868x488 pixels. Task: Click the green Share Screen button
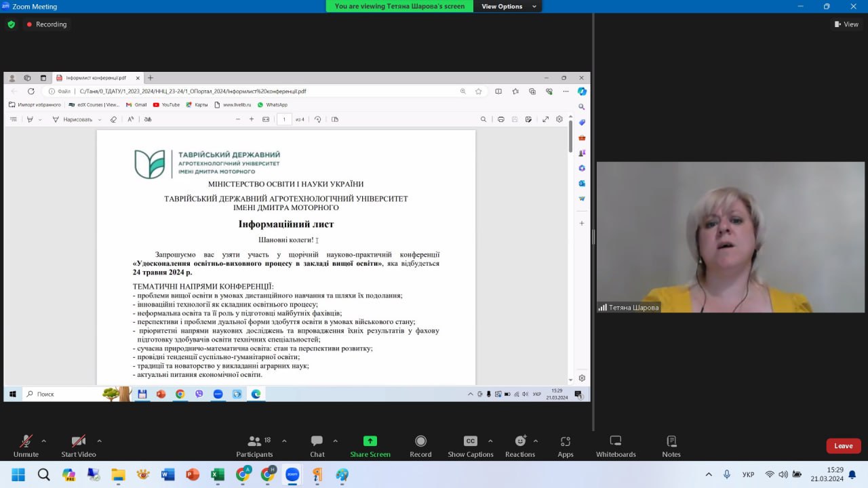click(x=370, y=446)
